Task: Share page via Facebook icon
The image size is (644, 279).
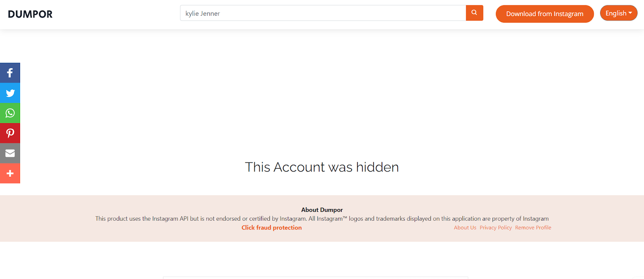Action: [10, 73]
